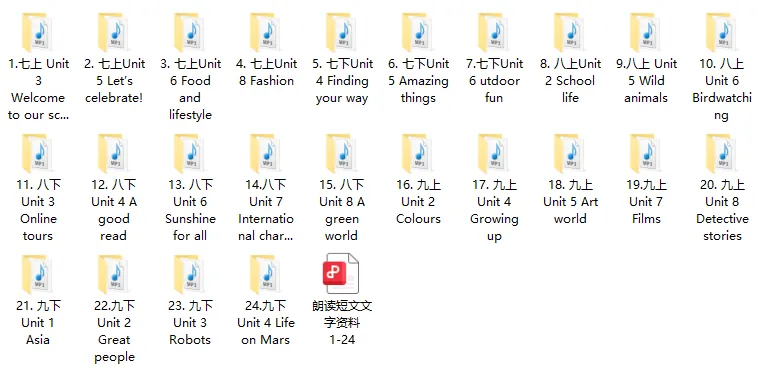Select the 15. 八下 Unit 8 A green world folder icon
The height and width of the screenshot is (371, 759).
342,154
